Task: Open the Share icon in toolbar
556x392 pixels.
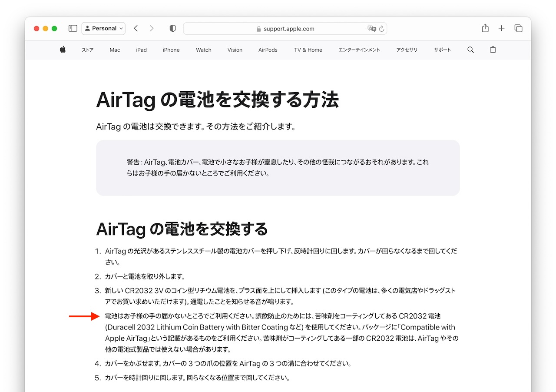Action: pos(485,28)
